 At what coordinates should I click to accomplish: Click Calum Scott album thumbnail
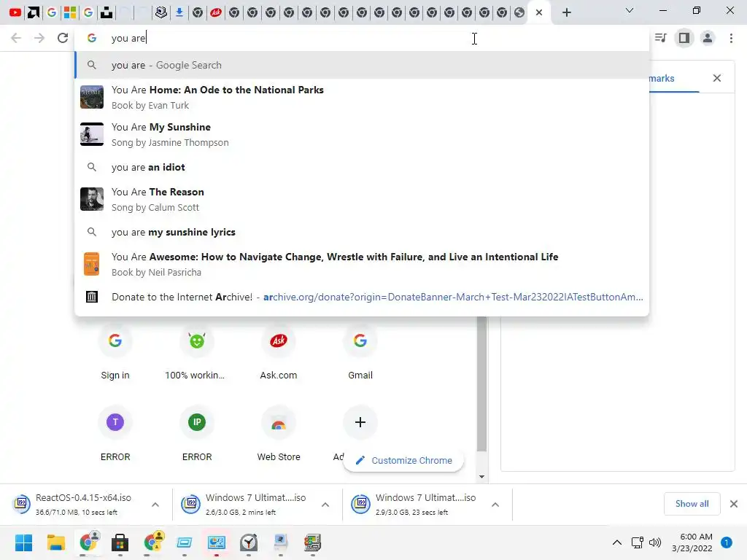coord(91,199)
